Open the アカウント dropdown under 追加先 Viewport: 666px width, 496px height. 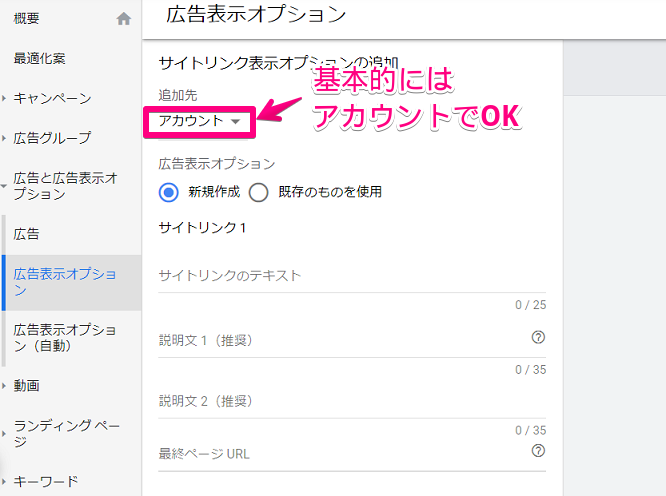pos(199,121)
